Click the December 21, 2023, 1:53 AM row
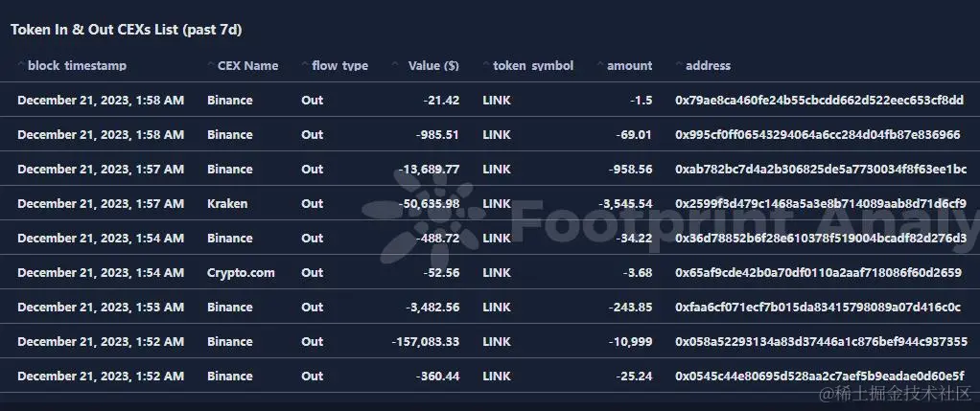 click(490, 307)
